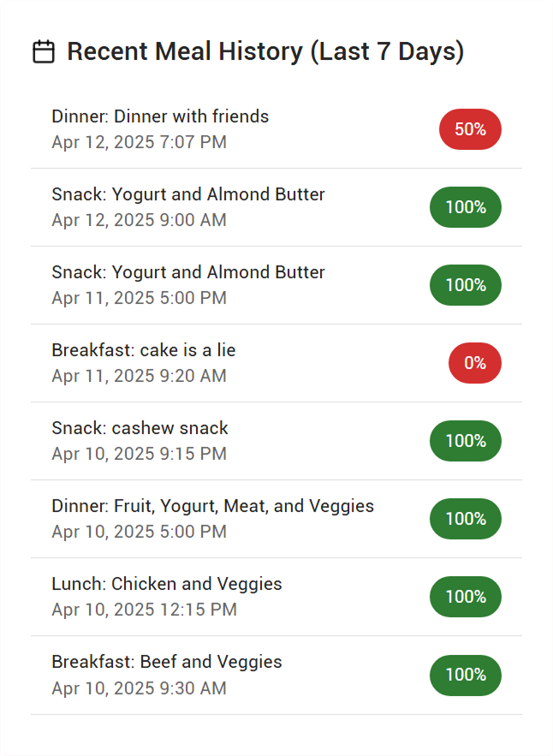553x756 pixels.
Task: Select the Apr 12 9:00 AM yogurt snack
Action: click(276, 207)
